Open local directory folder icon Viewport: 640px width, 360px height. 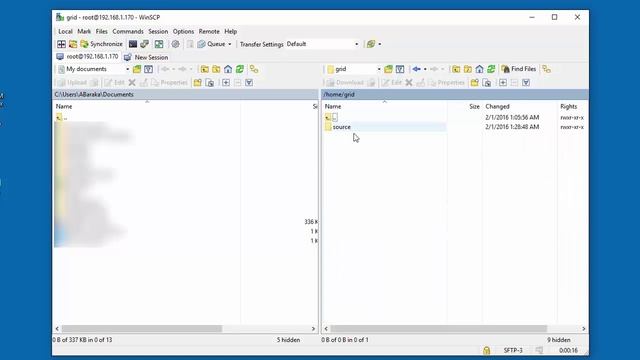click(137, 69)
